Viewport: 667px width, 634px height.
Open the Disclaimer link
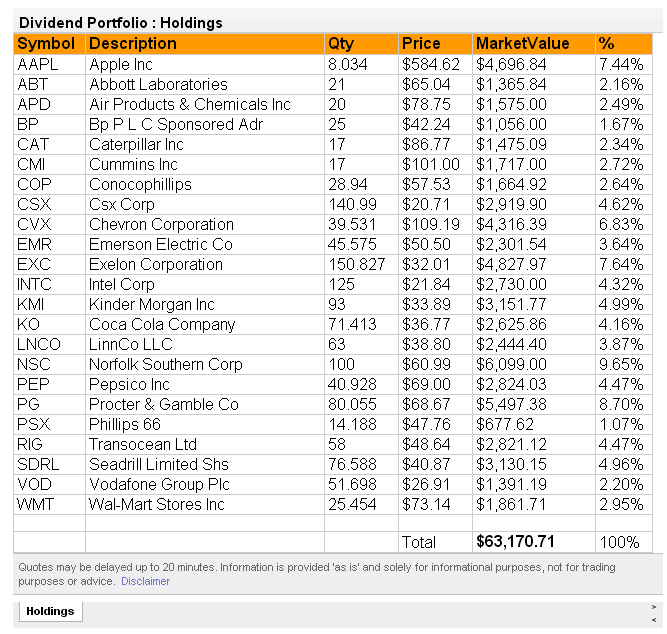pyautogui.click(x=146, y=581)
